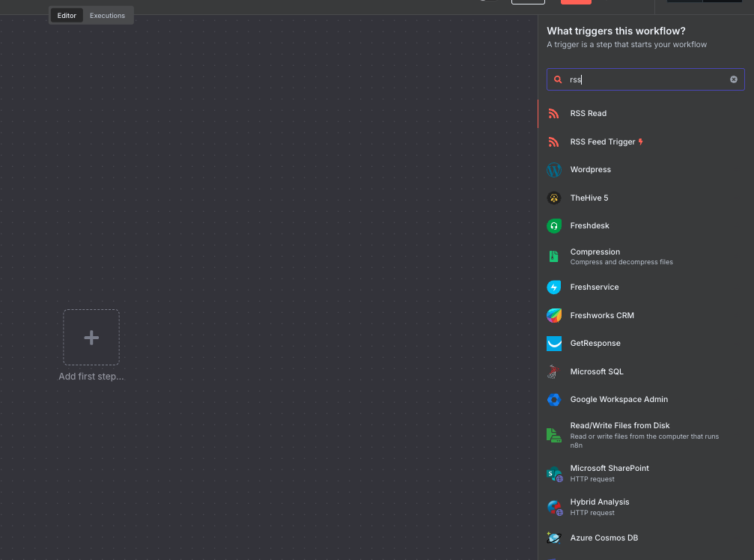Click the Freshworks CRM colorful icon
Screen dimensions: 754x560
[x=554, y=315]
